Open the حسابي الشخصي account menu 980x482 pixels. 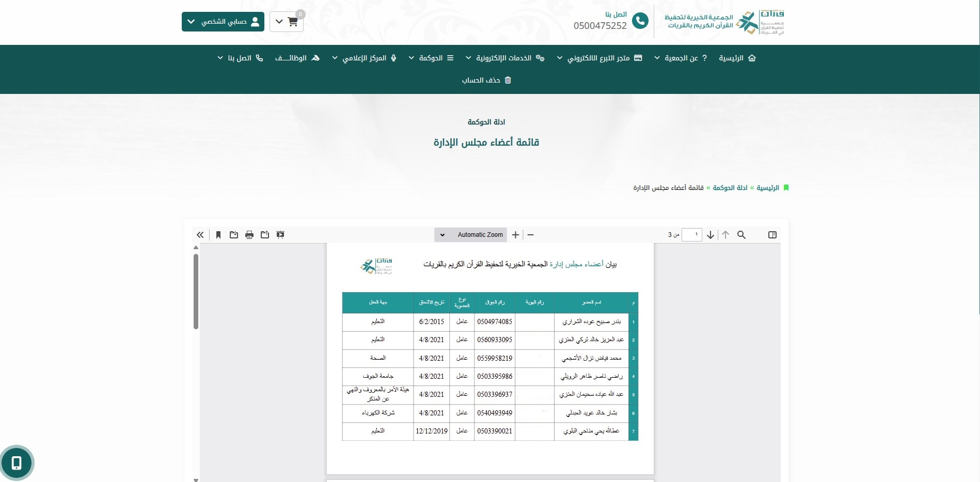click(223, 22)
